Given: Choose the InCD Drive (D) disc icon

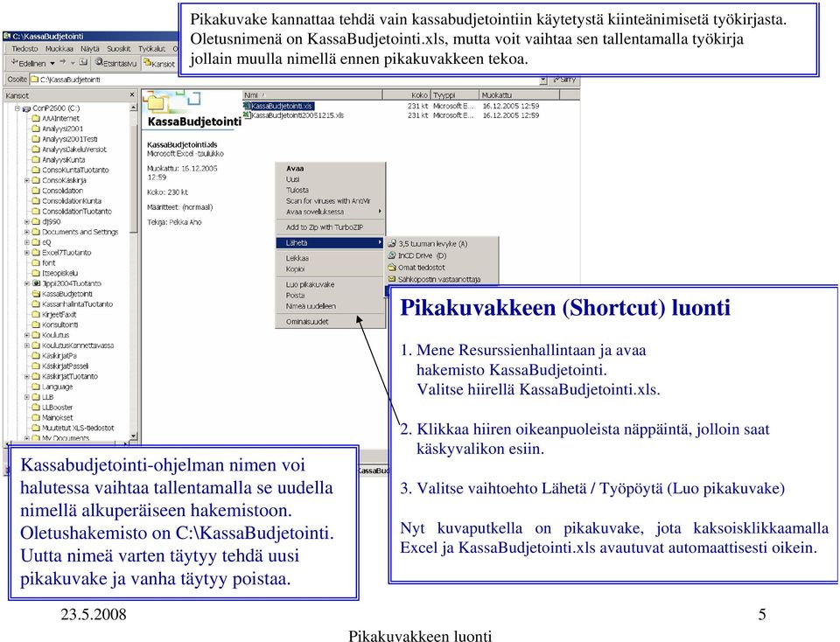Looking at the screenshot, I should (392, 255).
